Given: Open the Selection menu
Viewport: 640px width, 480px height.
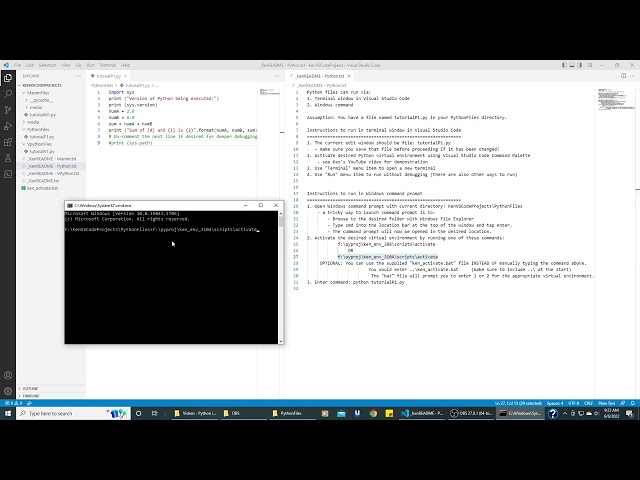Looking at the screenshot, I should point(47,65).
